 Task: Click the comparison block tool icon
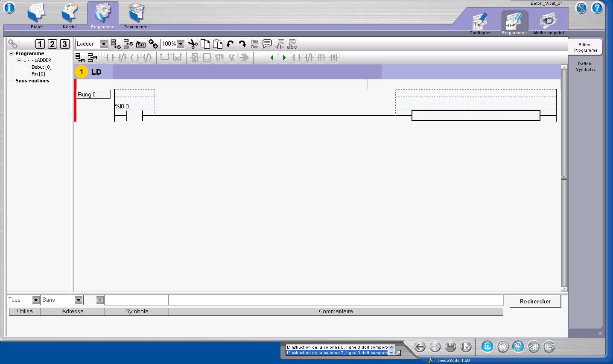[195, 57]
